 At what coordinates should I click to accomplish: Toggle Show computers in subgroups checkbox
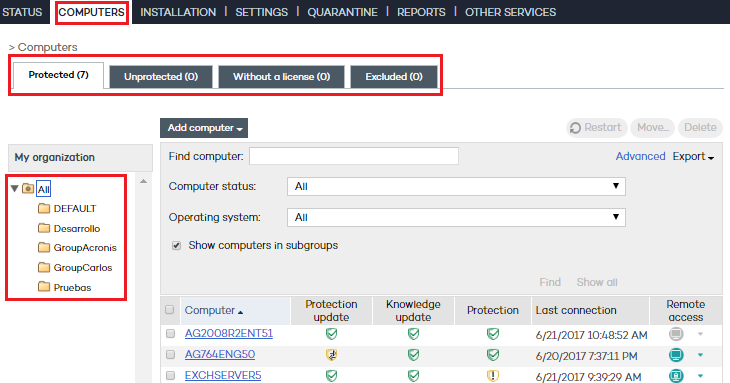[176, 245]
